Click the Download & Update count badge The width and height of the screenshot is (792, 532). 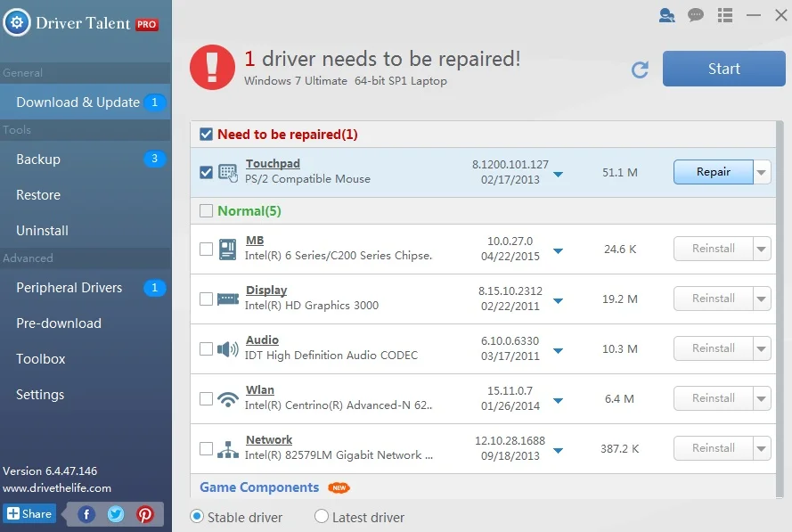tap(154, 102)
